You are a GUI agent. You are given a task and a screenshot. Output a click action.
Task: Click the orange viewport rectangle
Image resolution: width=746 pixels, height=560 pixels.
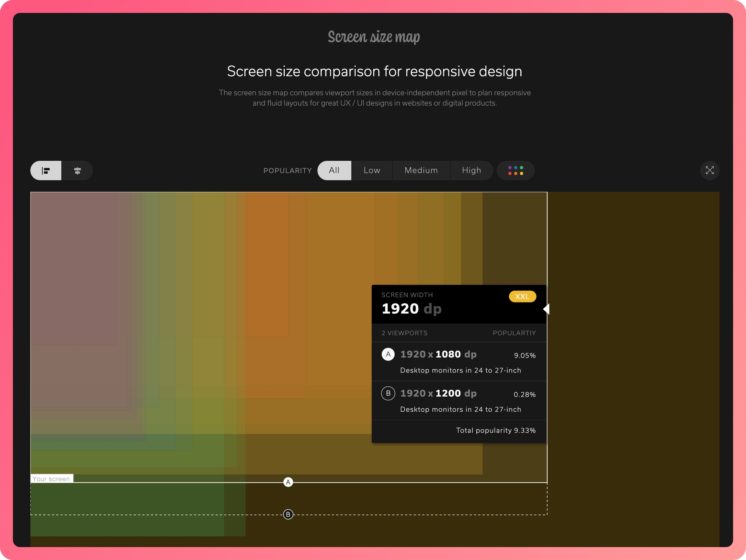point(267,265)
